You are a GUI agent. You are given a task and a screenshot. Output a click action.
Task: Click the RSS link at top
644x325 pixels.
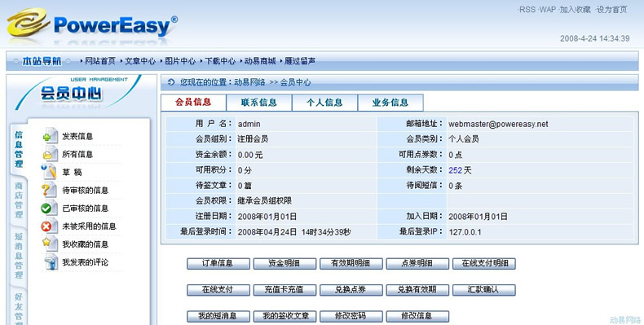(527, 10)
